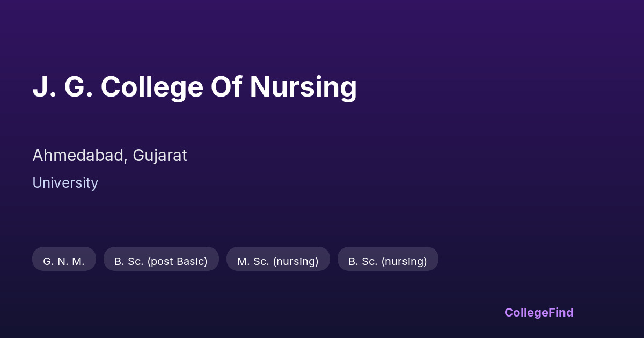Click the letter M. in the G. N. M. tag

coord(78,261)
